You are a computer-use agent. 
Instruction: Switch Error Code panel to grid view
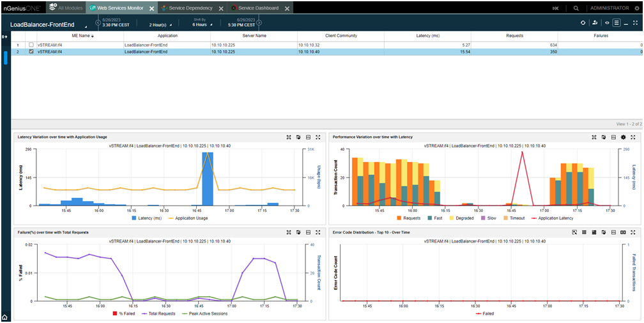point(584,232)
